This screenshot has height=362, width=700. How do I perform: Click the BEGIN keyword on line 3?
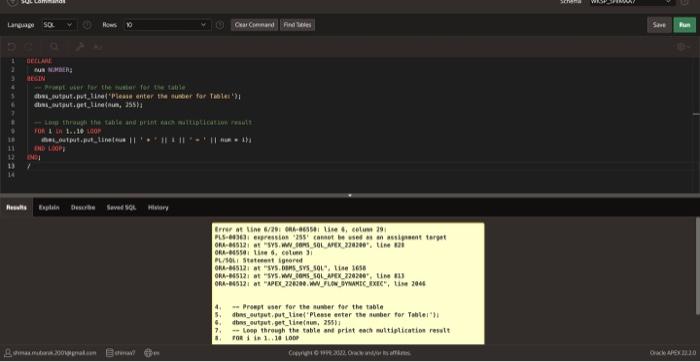coord(36,79)
